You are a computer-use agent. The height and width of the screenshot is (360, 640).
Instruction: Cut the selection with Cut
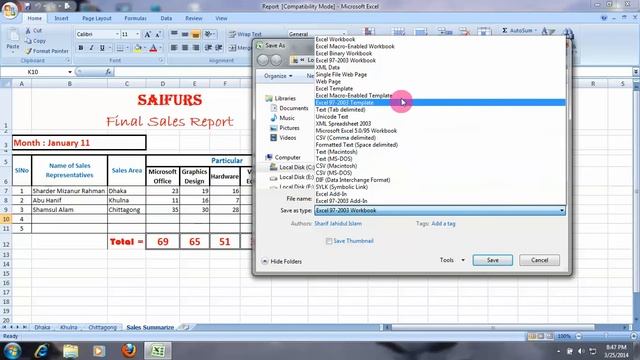click(33, 31)
